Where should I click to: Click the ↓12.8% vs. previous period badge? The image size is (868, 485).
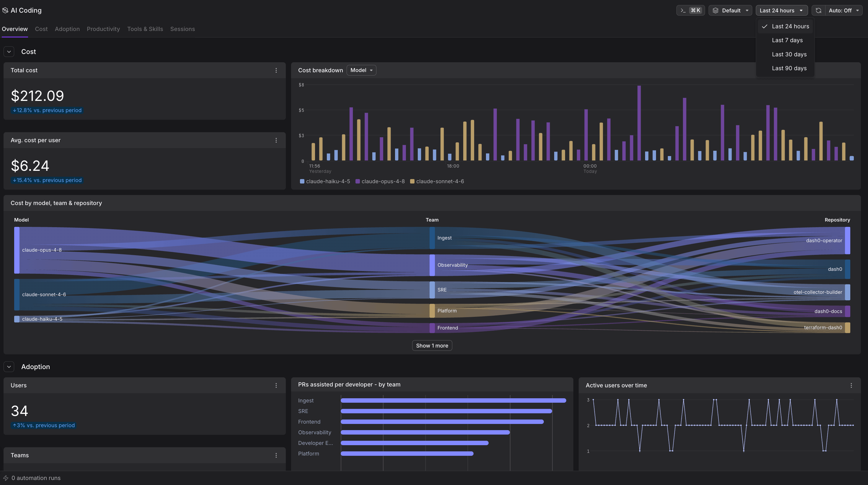pos(47,110)
